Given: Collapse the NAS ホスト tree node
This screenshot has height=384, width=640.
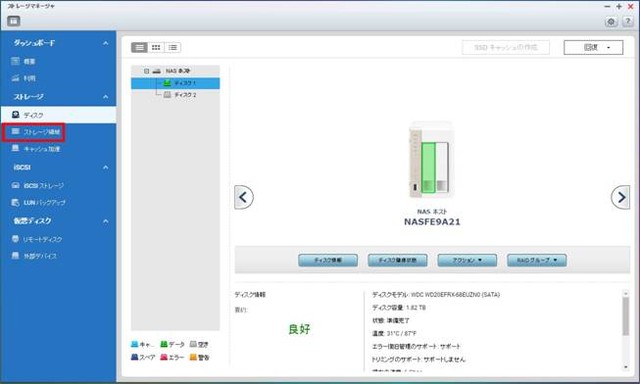Looking at the screenshot, I should 147,71.
